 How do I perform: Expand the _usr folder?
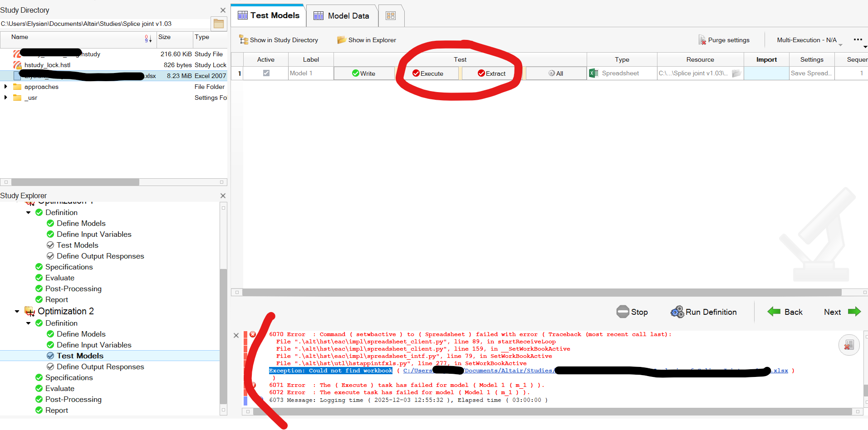tap(5, 98)
